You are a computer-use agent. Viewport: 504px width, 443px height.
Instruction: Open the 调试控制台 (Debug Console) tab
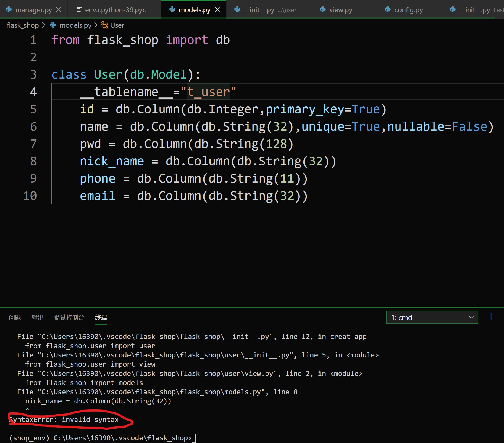click(x=69, y=317)
